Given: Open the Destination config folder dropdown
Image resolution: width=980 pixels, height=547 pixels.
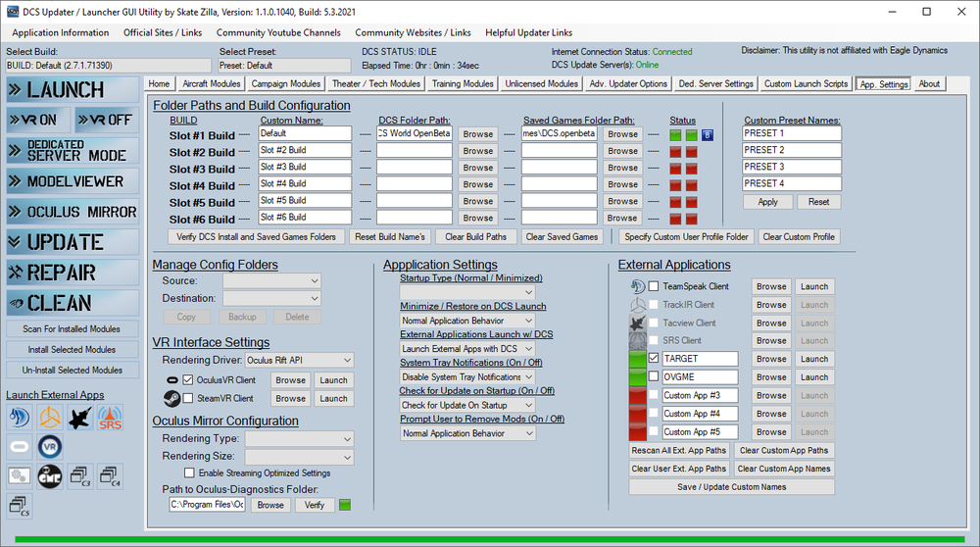Looking at the screenshot, I should click(271, 299).
